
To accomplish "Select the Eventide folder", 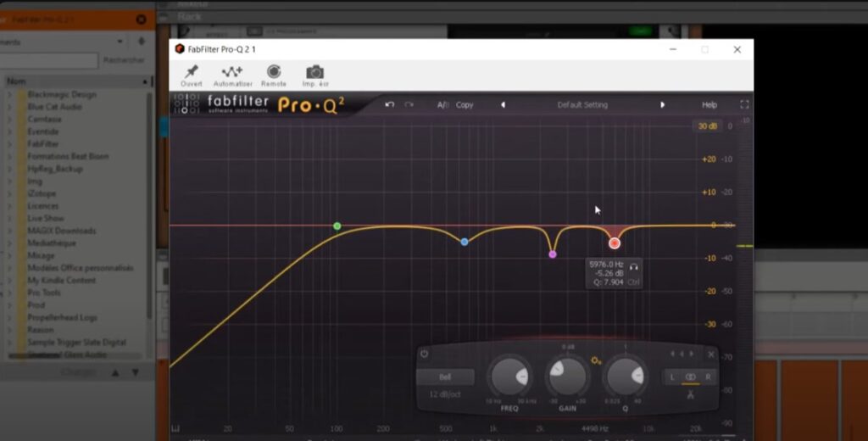I will click(x=42, y=131).
